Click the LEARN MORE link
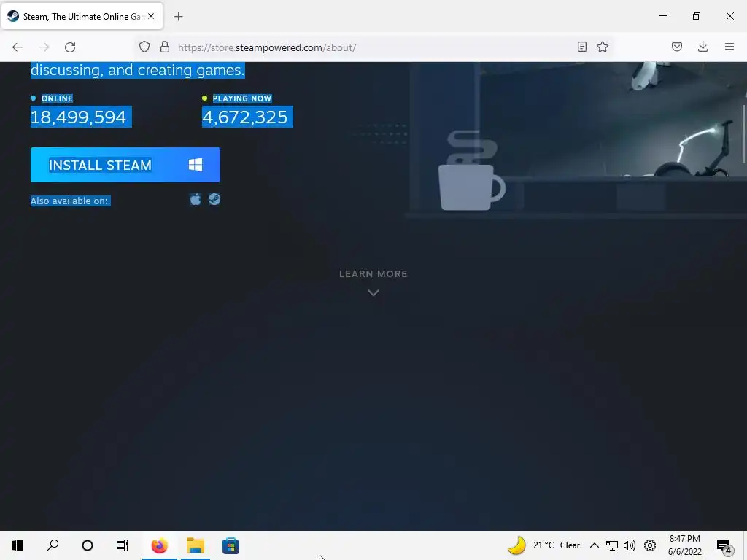The image size is (747, 560). coord(373,274)
